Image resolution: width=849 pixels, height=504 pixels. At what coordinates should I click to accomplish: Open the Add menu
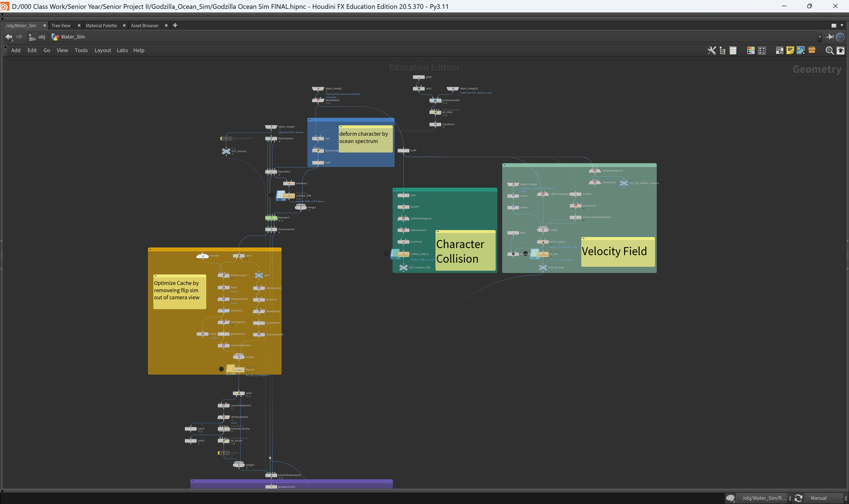(x=16, y=50)
